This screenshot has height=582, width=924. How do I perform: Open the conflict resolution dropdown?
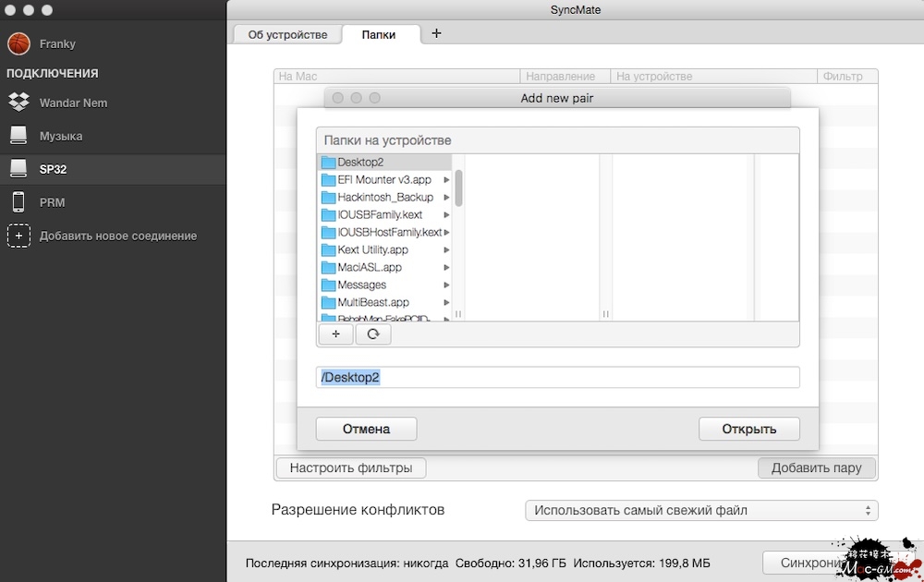click(x=700, y=510)
